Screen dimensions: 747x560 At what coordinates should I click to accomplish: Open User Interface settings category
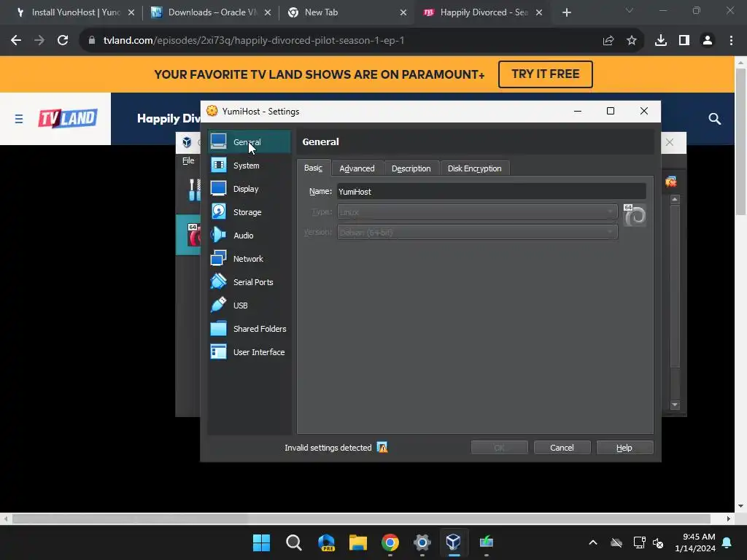tap(249, 352)
